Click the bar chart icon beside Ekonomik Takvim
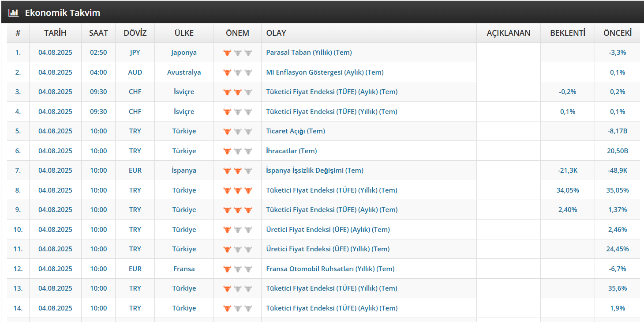Image resolution: width=644 pixels, height=322 pixels. coord(13,13)
